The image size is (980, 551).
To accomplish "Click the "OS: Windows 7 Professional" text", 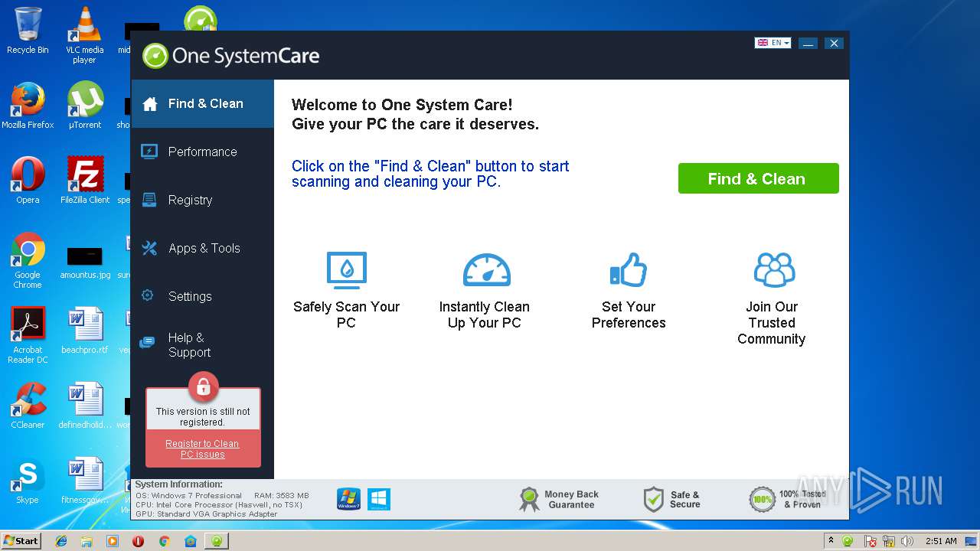I will tap(188, 495).
